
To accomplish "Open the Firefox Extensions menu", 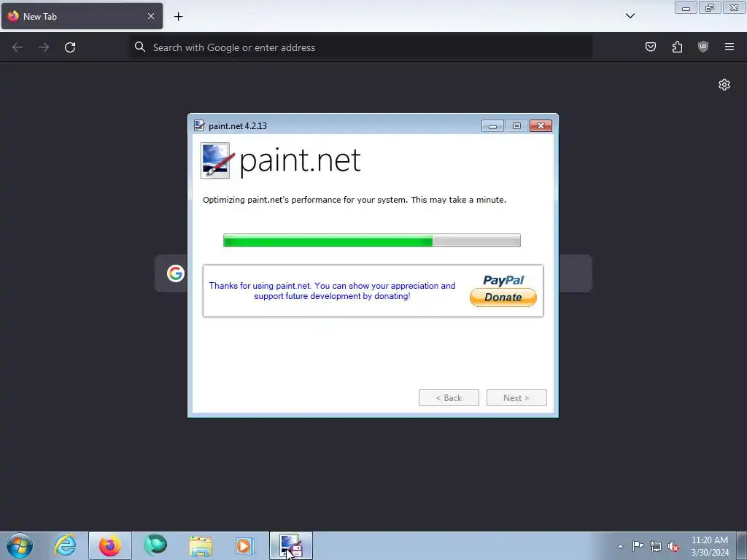I will pos(677,47).
